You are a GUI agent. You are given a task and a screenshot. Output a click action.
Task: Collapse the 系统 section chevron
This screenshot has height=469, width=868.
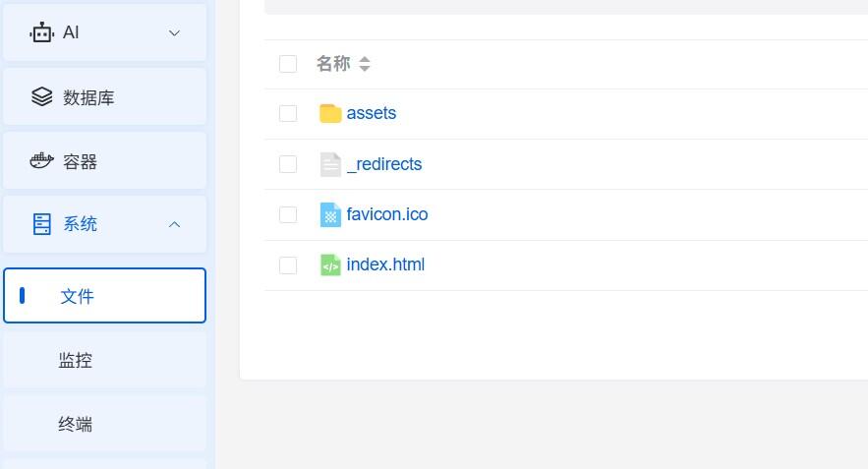point(175,224)
